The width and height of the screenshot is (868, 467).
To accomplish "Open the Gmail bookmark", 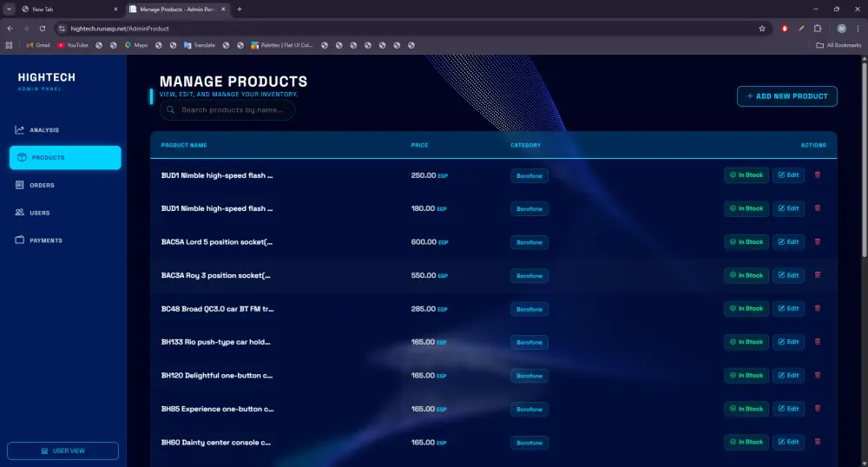I will (37, 45).
